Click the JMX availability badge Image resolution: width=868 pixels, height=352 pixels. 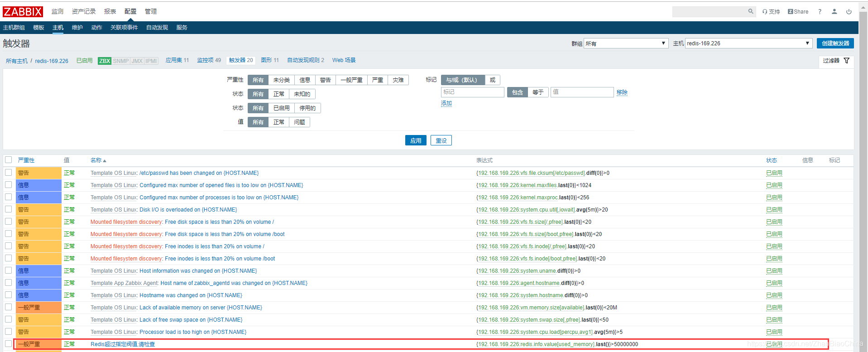click(x=137, y=61)
